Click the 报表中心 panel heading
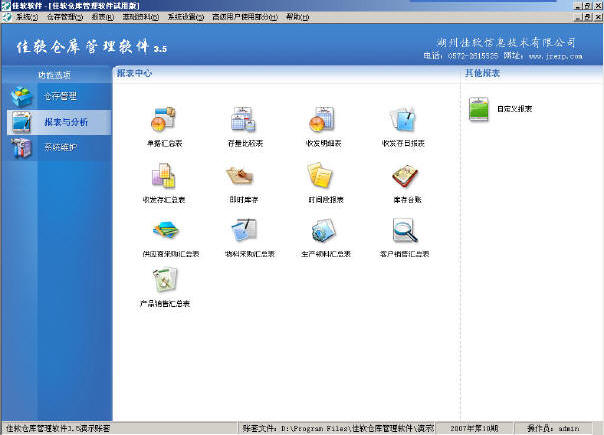This screenshot has width=604, height=435. click(x=134, y=73)
